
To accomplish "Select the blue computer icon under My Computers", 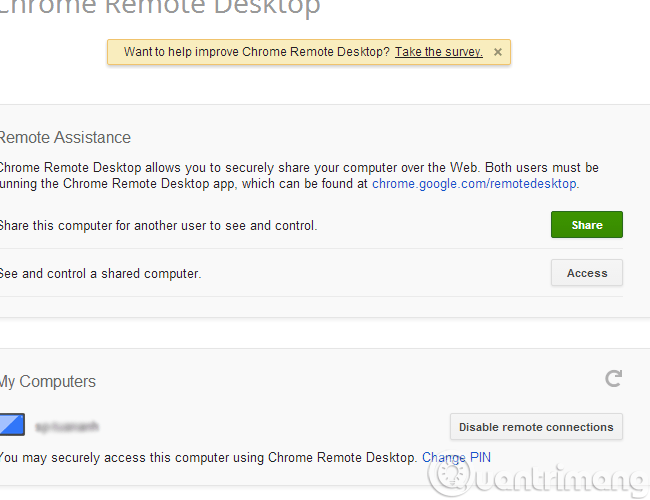I will pos(12,425).
